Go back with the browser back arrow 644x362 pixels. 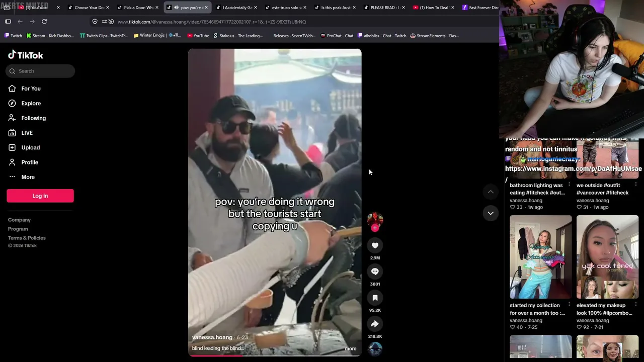coord(20,22)
